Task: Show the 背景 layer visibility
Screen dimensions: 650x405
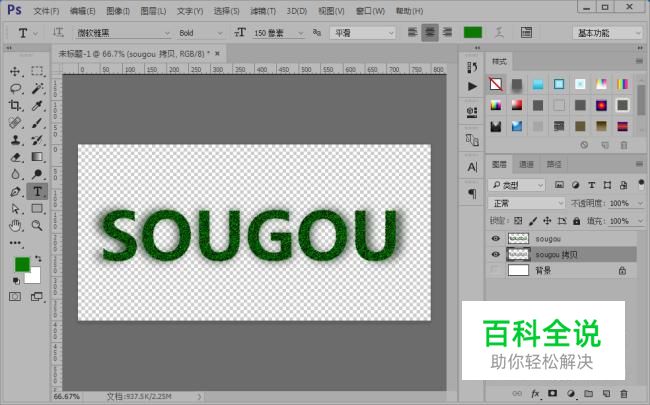Action: [496, 270]
